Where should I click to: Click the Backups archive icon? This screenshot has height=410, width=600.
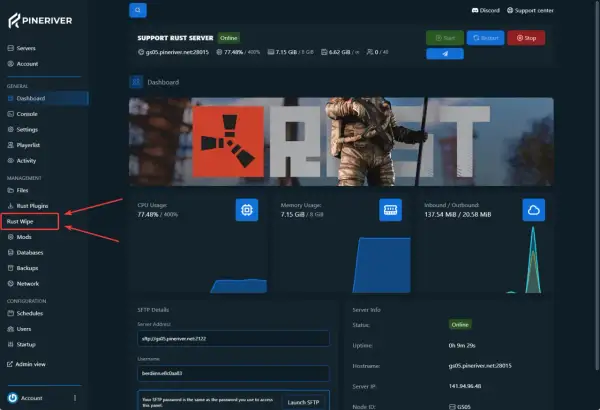point(10,268)
